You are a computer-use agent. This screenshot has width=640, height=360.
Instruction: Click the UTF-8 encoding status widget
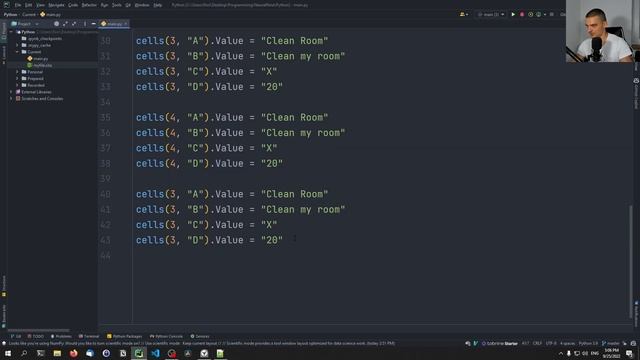coord(551,343)
